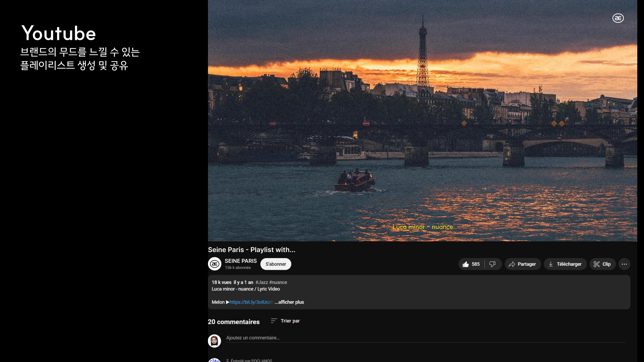Expand description with ...afficher plus
Image resolution: width=644 pixels, height=362 pixels.
pyautogui.click(x=289, y=302)
